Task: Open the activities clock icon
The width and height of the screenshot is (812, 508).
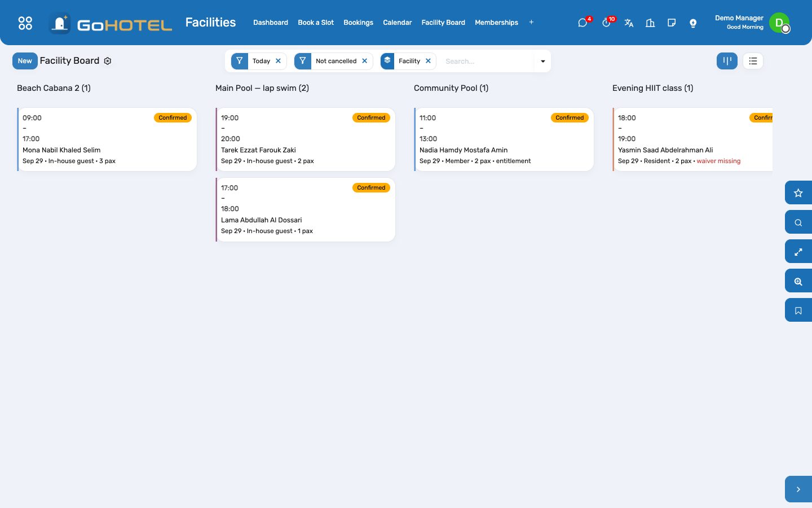Action: tap(606, 23)
